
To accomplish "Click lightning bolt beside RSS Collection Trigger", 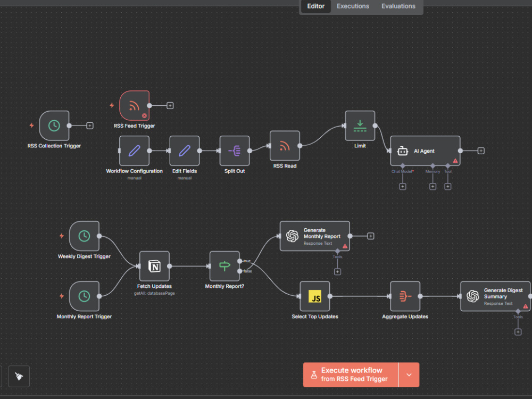I will pos(31,126).
